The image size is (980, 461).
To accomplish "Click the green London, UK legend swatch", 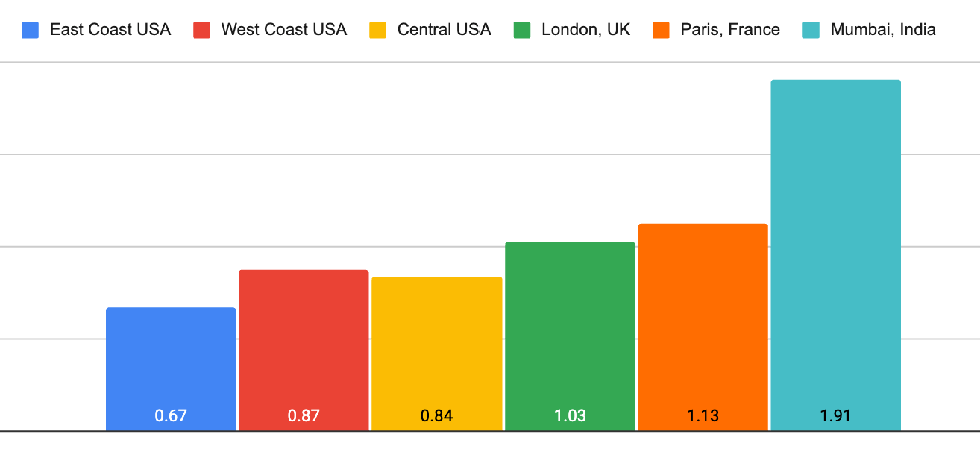I will (x=522, y=31).
